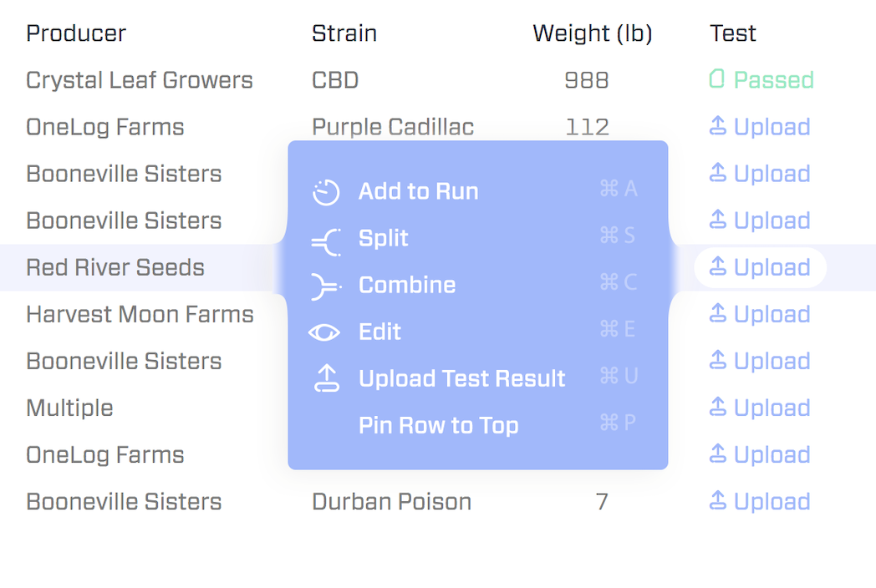The width and height of the screenshot is (876, 588).
Task: Select the Crystal Leaf Growers row
Action: pos(139,80)
